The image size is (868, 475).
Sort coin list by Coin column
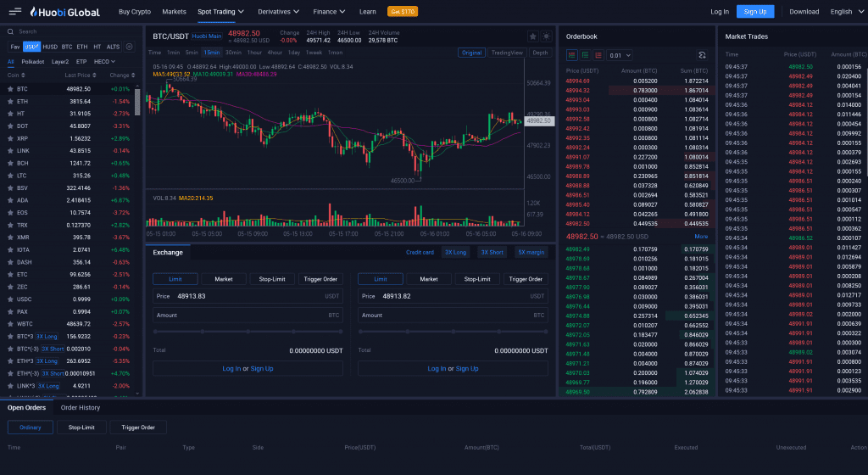[x=16, y=75]
